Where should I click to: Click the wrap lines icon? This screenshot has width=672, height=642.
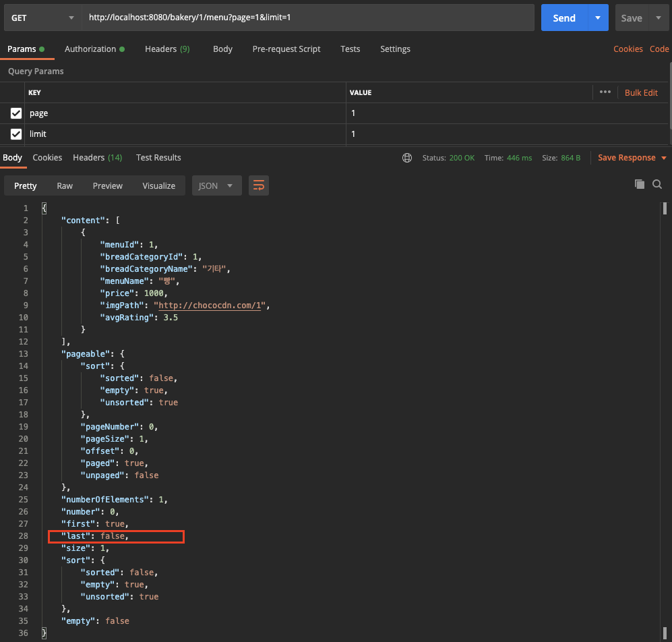pos(258,185)
